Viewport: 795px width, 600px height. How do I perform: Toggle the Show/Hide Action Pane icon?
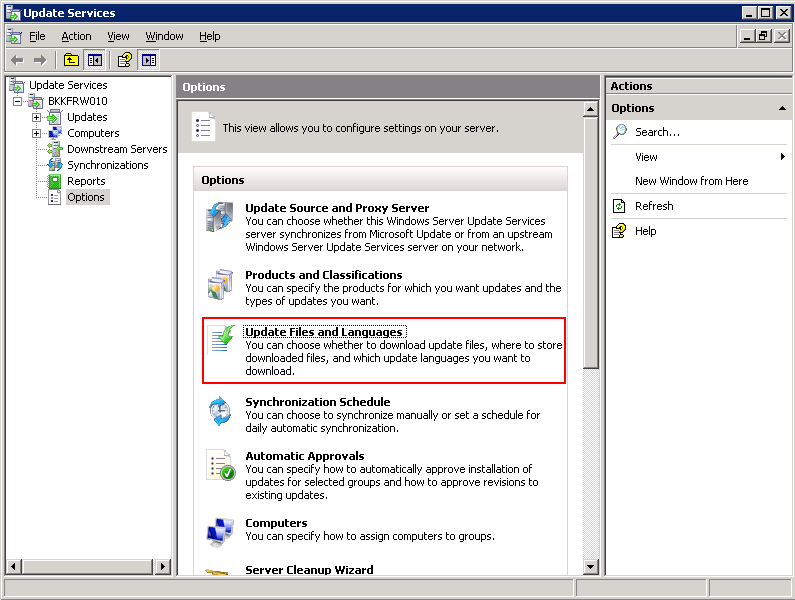[149, 60]
